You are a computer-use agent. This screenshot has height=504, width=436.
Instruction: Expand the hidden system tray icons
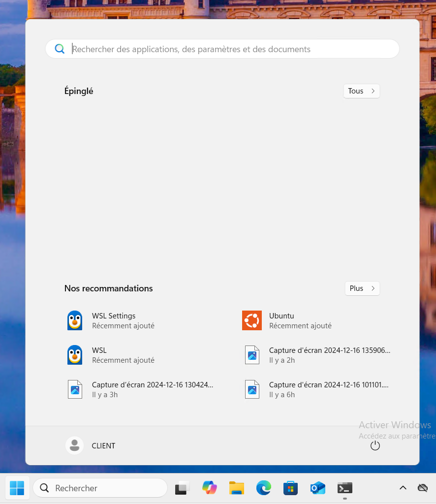click(x=403, y=488)
